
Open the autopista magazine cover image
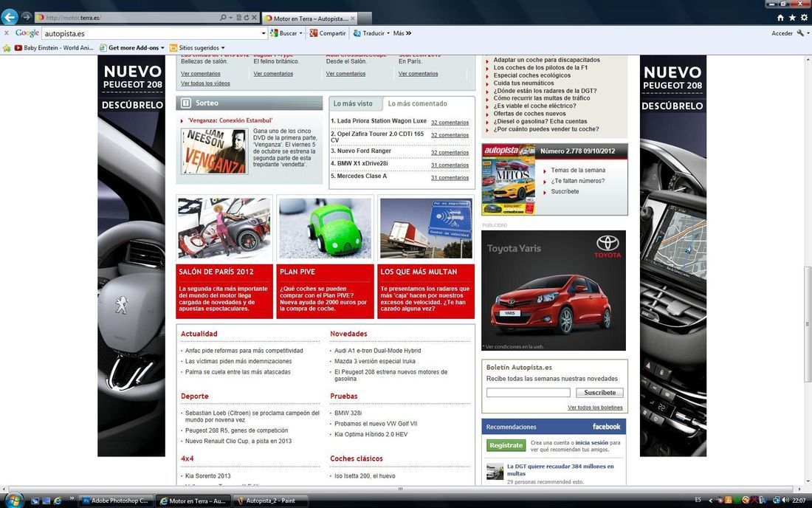(x=509, y=179)
